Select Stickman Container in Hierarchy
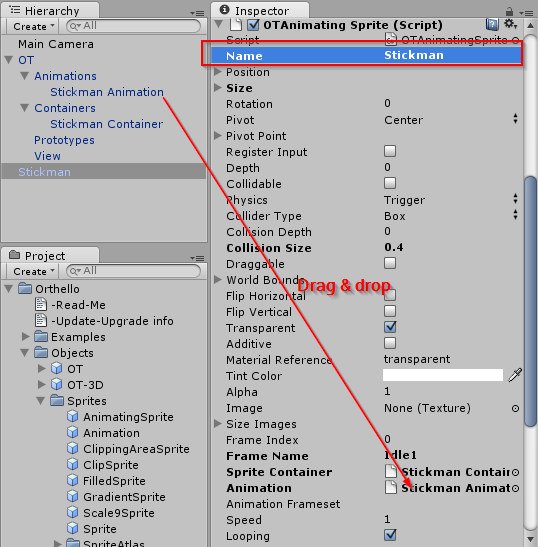 coord(106,124)
